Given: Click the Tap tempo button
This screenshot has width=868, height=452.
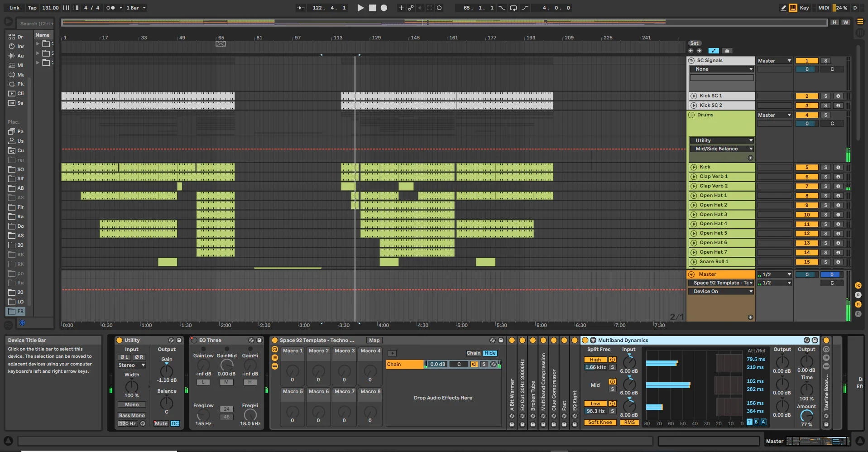Looking at the screenshot, I should [x=32, y=8].
